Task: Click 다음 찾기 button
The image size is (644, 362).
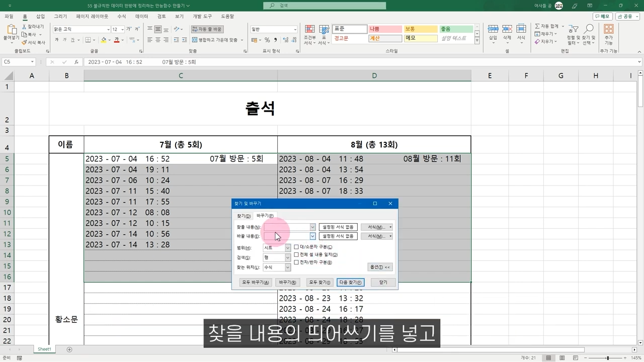Action: 351,283
